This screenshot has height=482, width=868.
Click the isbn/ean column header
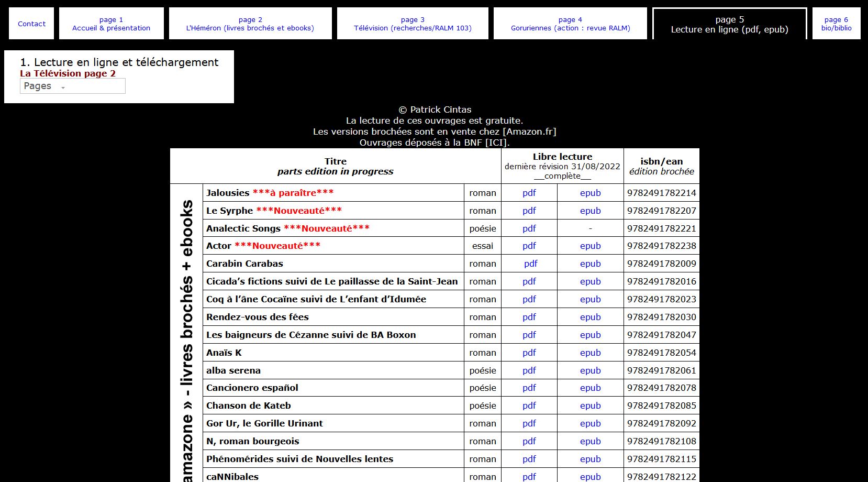662,166
